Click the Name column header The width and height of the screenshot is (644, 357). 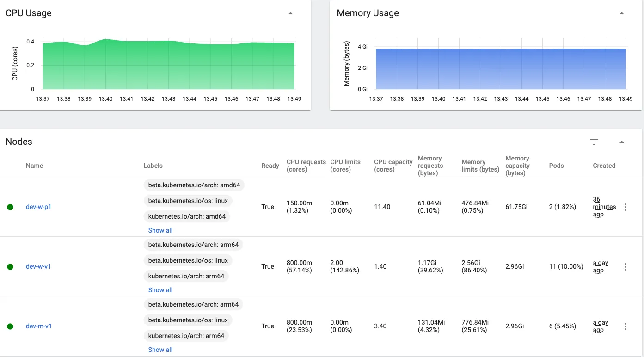(x=34, y=166)
